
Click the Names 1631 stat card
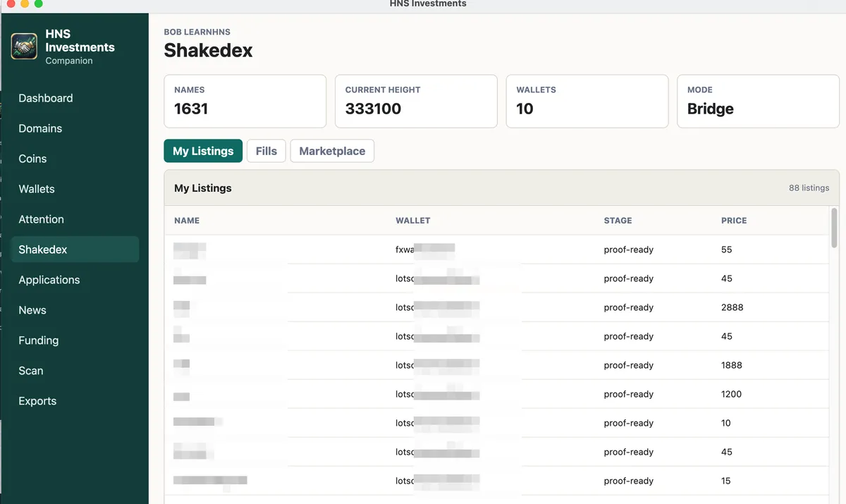(245, 102)
